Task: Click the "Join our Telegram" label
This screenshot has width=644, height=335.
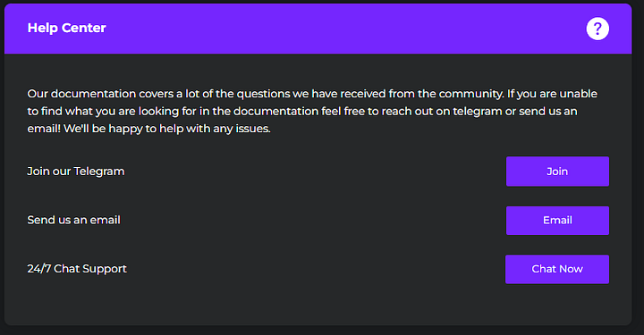Action: (75, 172)
